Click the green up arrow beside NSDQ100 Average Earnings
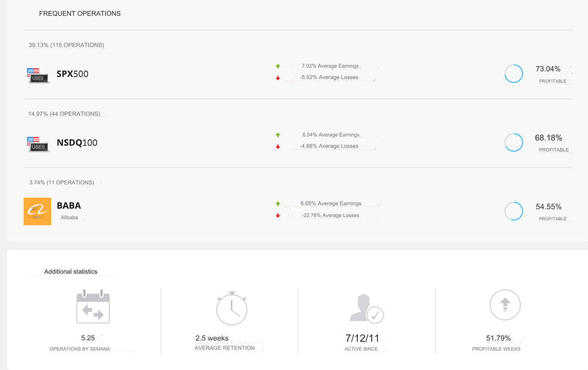The image size is (588, 370). 278,135
